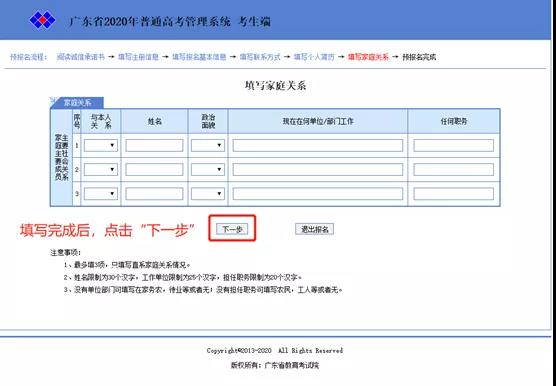Click the blue diamond logo icon

(42, 20)
